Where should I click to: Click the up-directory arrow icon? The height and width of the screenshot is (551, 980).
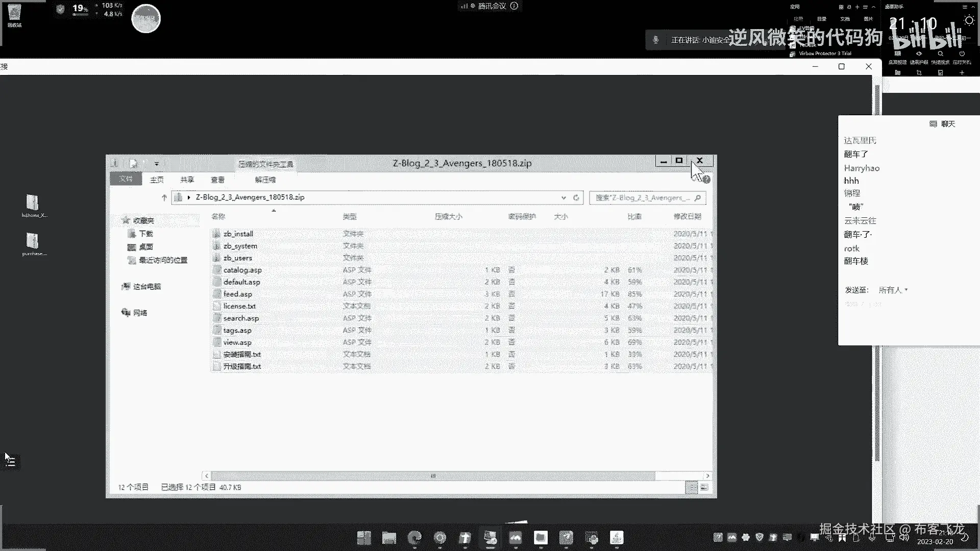pyautogui.click(x=164, y=197)
